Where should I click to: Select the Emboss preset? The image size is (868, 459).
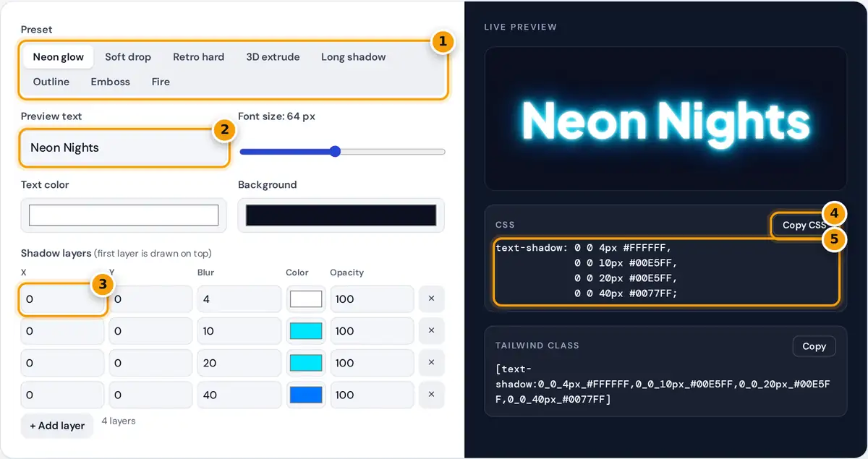111,82
